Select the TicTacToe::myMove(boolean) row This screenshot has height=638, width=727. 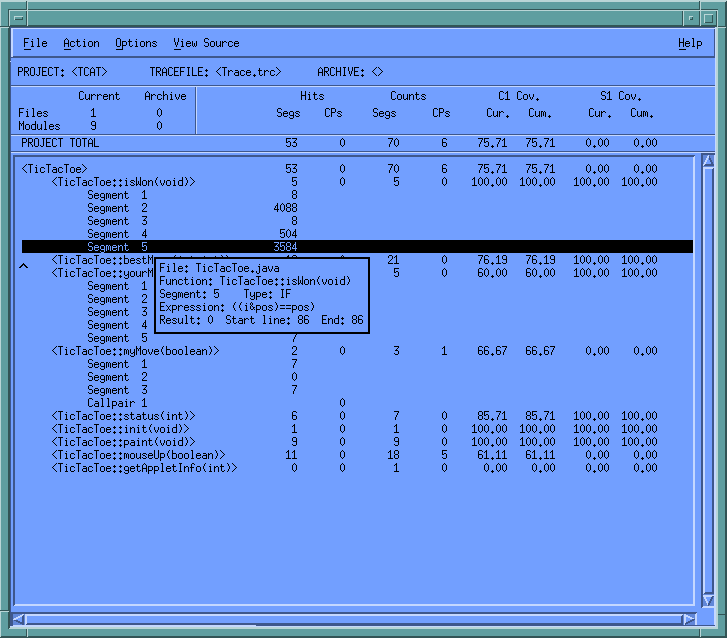point(357,351)
